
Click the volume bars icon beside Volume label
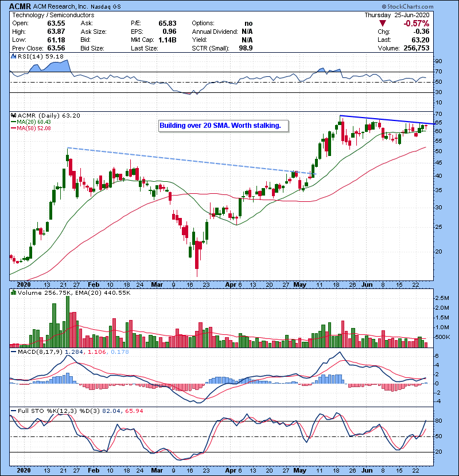click(x=14, y=292)
